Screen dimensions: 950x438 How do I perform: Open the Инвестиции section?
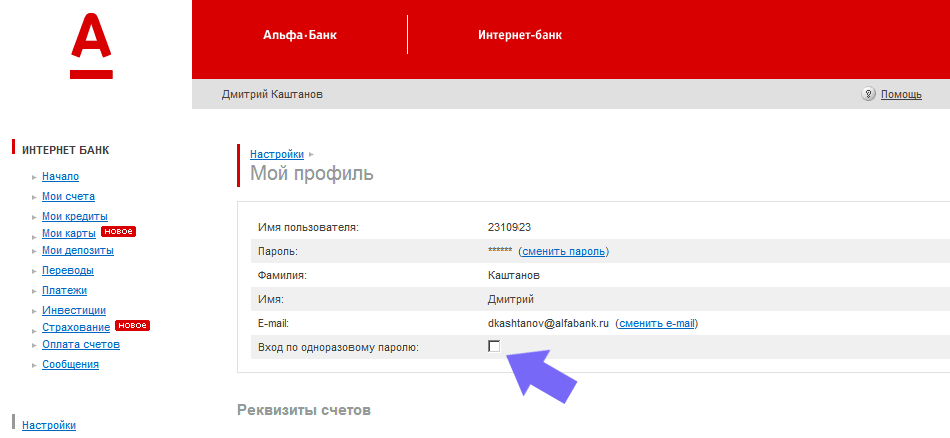[74, 310]
